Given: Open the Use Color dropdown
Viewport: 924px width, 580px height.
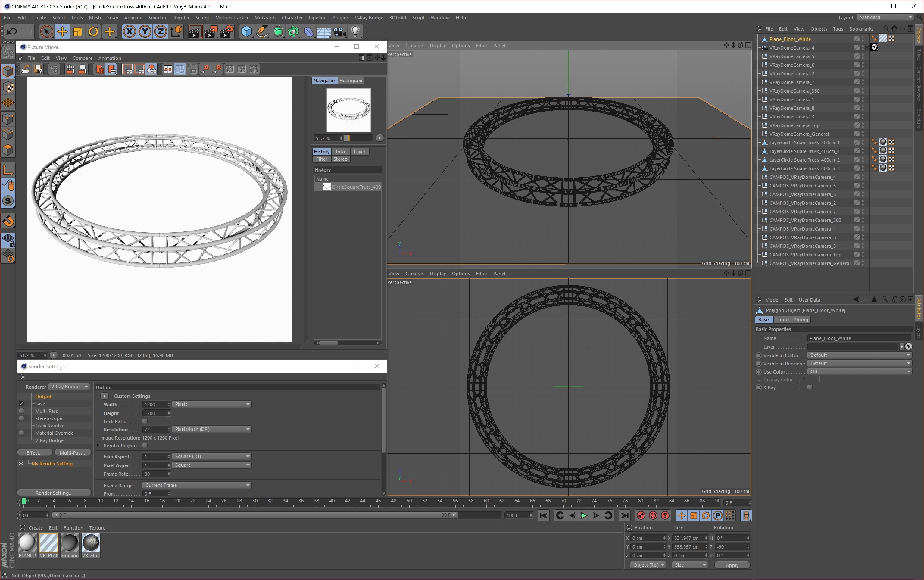Looking at the screenshot, I should pyautogui.click(x=859, y=371).
